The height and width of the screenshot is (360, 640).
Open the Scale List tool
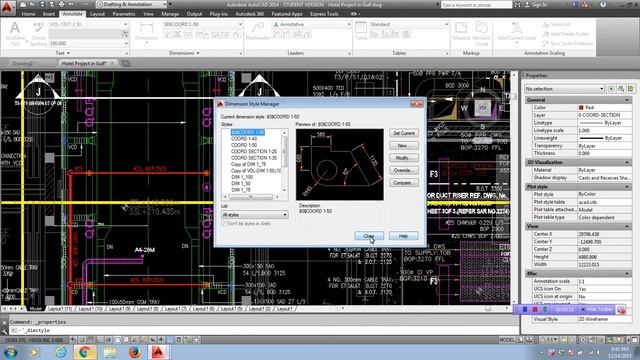click(x=557, y=24)
